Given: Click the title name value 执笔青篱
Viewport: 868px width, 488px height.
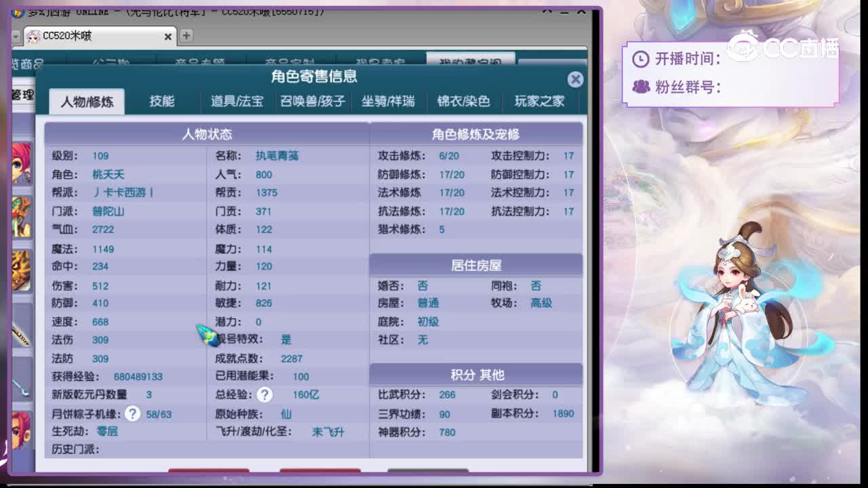Looking at the screenshot, I should click(277, 156).
